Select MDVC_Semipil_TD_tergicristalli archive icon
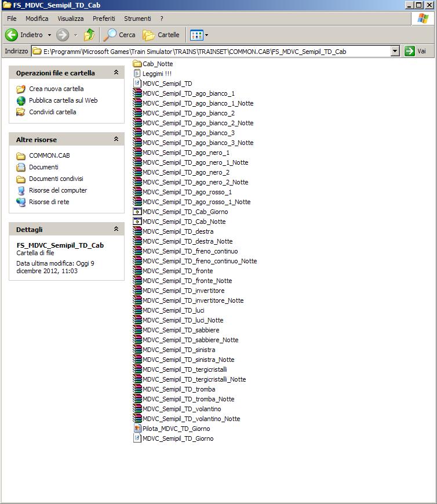This screenshot has width=437, height=504. [x=137, y=369]
